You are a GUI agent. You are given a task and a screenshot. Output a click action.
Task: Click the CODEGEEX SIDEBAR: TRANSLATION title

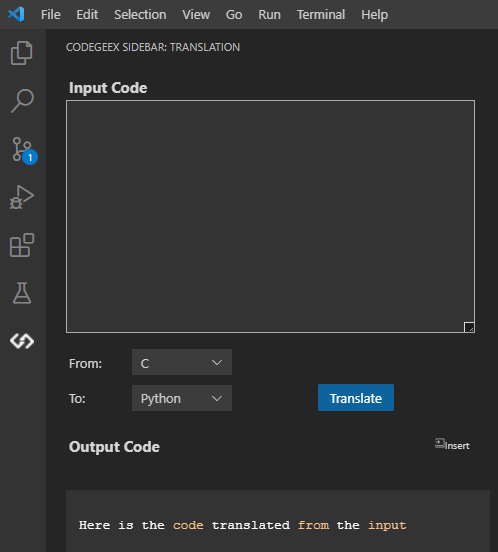153,47
